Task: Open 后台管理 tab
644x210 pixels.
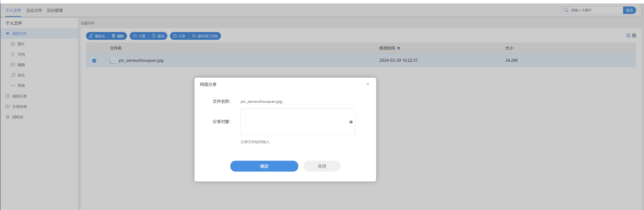Action: (x=55, y=11)
